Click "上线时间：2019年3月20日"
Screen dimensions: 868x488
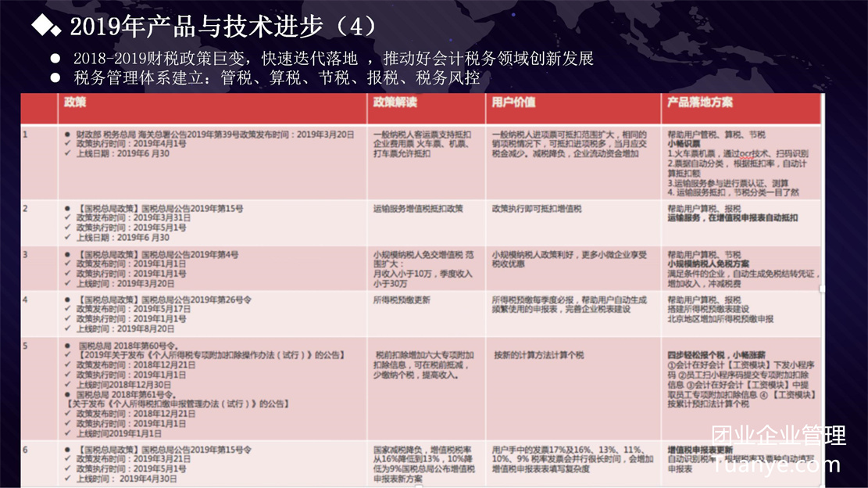[x=125, y=284]
